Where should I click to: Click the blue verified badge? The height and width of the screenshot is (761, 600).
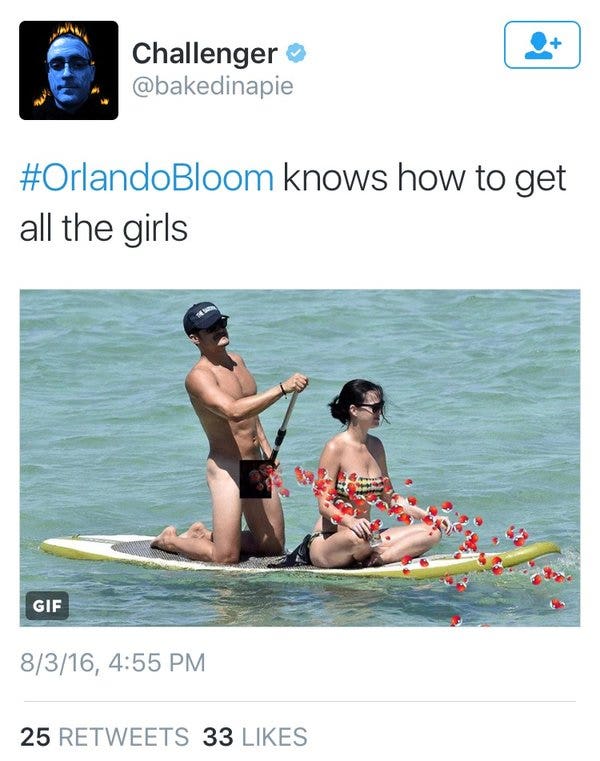pyautogui.click(x=296, y=53)
